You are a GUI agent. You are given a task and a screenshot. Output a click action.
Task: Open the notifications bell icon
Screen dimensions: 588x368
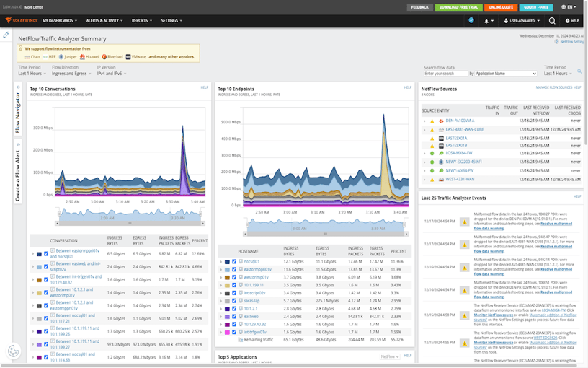[x=486, y=21]
